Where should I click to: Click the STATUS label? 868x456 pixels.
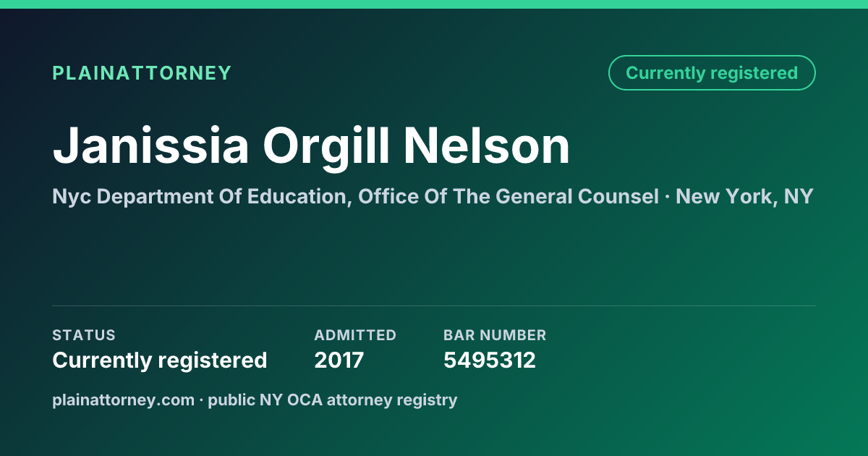[84, 335]
